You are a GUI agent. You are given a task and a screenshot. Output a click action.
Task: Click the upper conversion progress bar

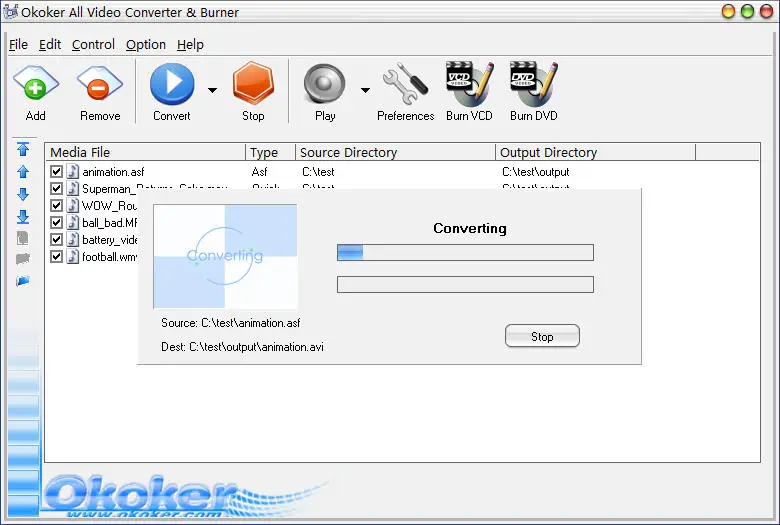(465, 252)
